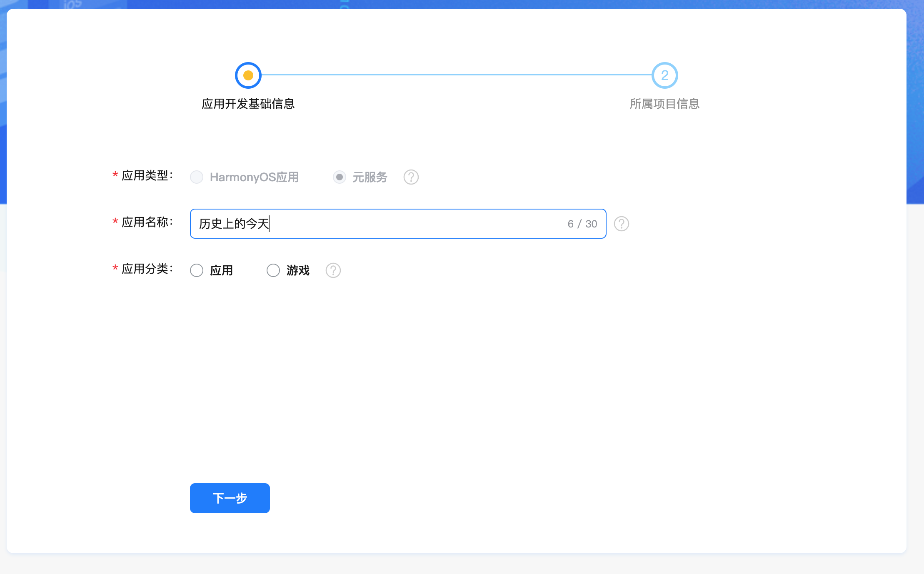The width and height of the screenshot is (924, 574).
Task: Click the 应用开发基础信息 step label
Action: (248, 104)
